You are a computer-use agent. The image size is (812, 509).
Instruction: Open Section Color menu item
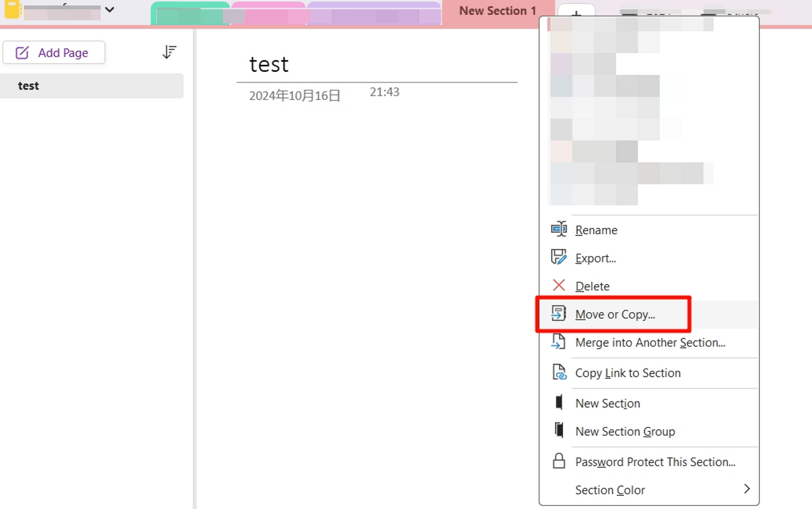tap(650, 490)
